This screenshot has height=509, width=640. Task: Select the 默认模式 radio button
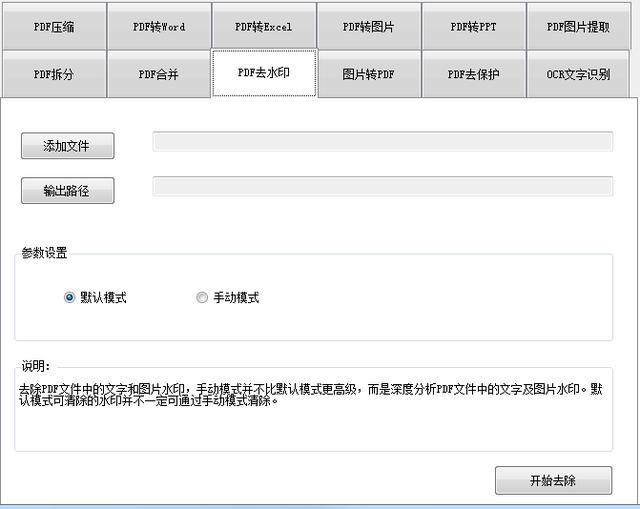[70, 297]
